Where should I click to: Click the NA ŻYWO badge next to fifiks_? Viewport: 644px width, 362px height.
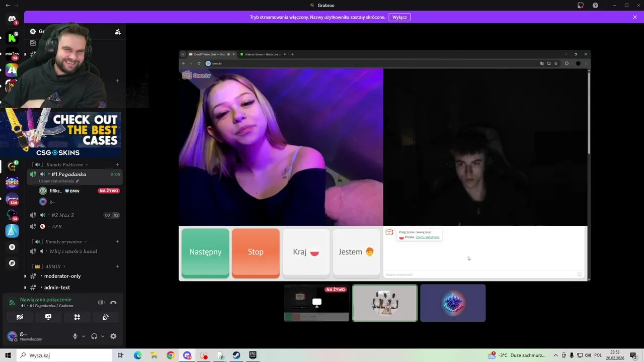click(109, 191)
